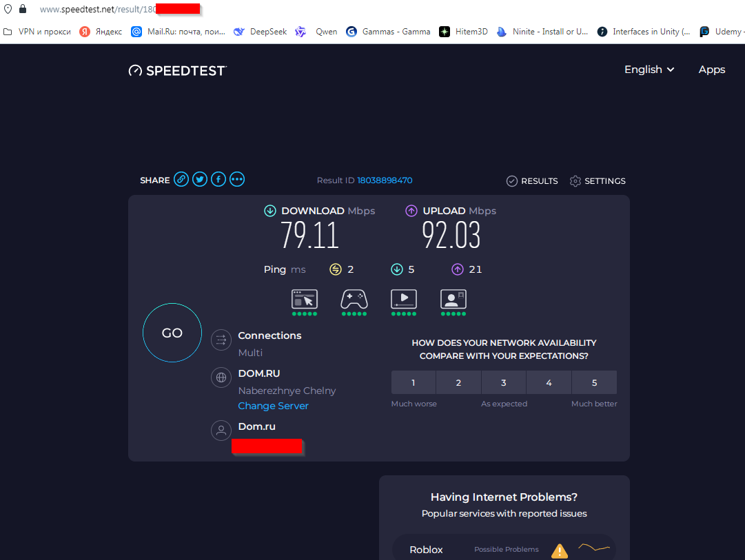This screenshot has height=560, width=745.
Task: Open the video chat quality icon
Action: click(453, 299)
